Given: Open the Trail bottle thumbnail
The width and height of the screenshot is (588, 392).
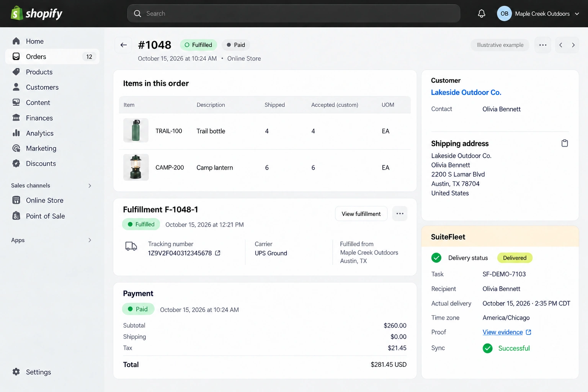Looking at the screenshot, I should point(136,131).
